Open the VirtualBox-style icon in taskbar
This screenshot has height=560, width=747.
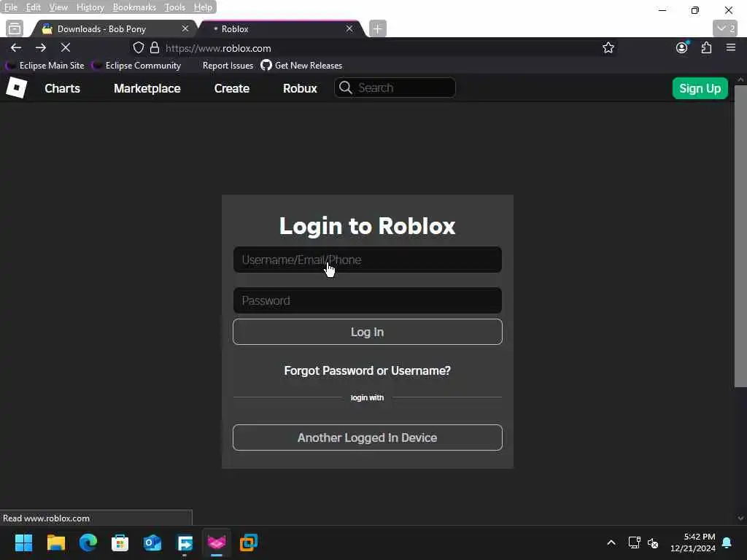click(x=249, y=542)
